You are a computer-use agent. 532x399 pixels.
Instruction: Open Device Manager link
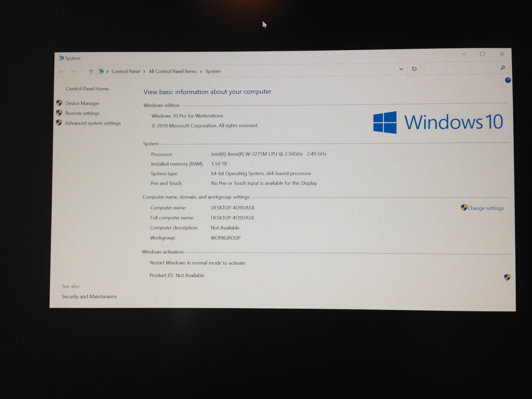(x=82, y=103)
